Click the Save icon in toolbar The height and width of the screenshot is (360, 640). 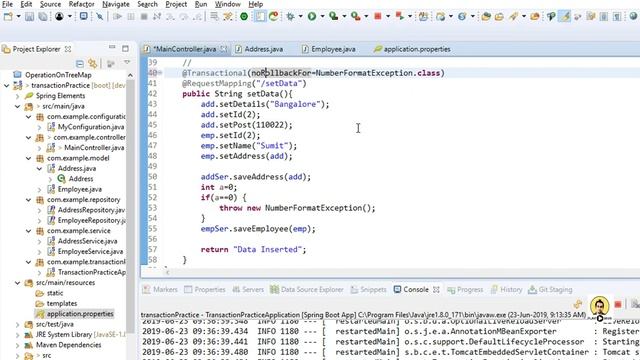[x=29, y=16]
